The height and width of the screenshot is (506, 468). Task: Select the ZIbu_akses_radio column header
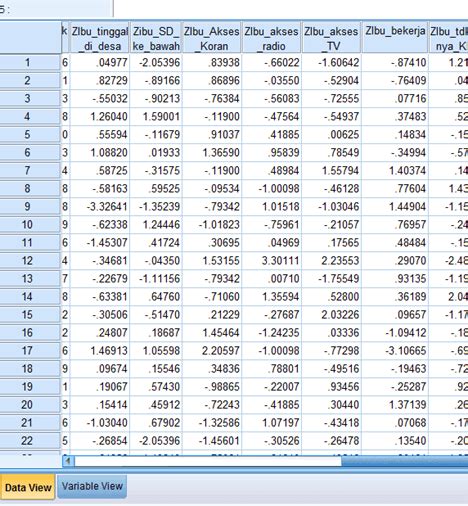click(x=271, y=38)
